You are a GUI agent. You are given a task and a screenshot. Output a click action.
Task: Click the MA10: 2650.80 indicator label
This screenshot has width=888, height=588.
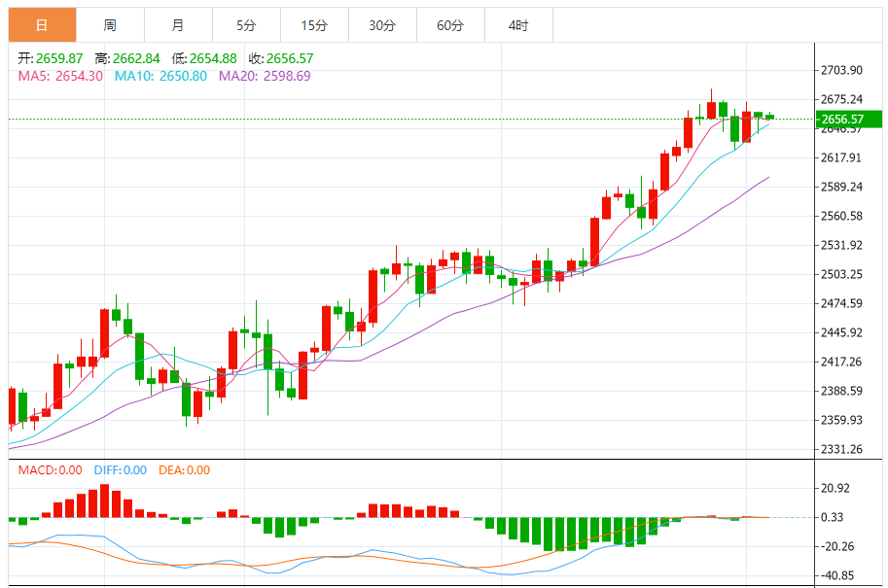pyautogui.click(x=160, y=76)
